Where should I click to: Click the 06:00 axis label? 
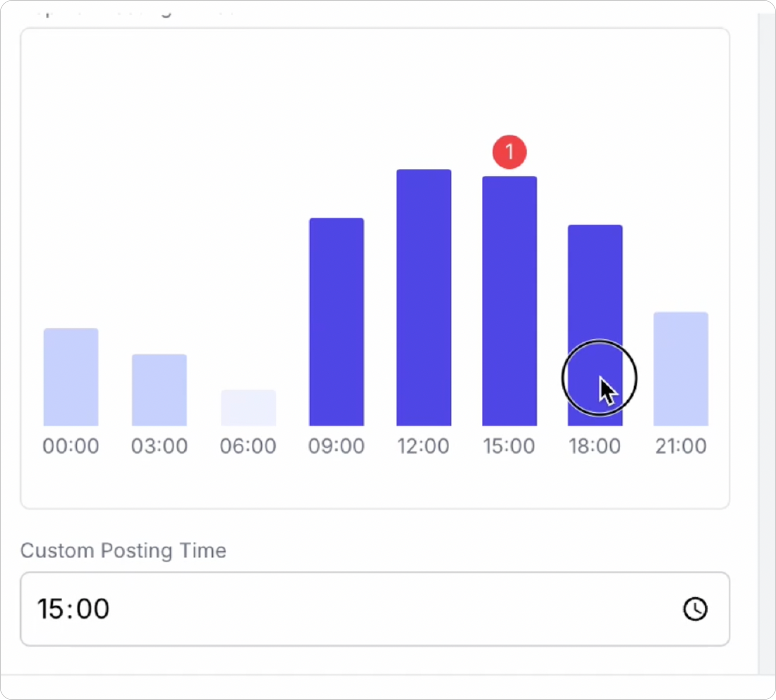[248, 446]
